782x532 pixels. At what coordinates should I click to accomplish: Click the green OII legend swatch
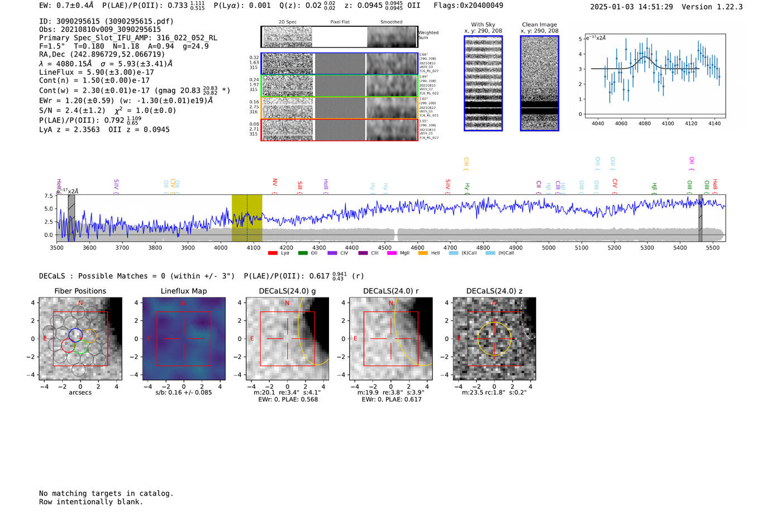(303, 253)
